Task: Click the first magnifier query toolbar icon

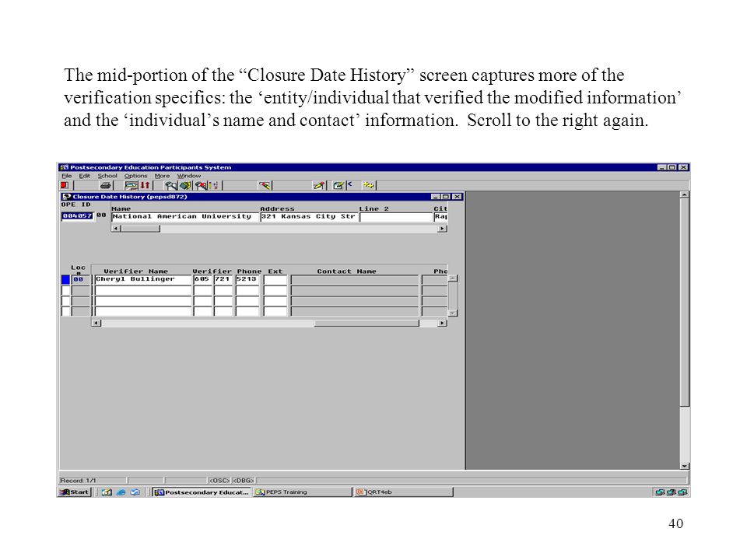Action: [170, 185]
